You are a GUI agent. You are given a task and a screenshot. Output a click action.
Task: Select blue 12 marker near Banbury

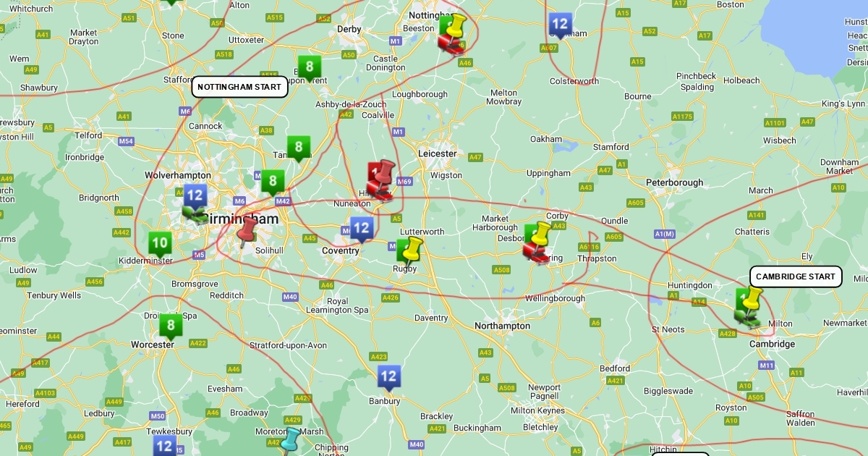point(388,376)
